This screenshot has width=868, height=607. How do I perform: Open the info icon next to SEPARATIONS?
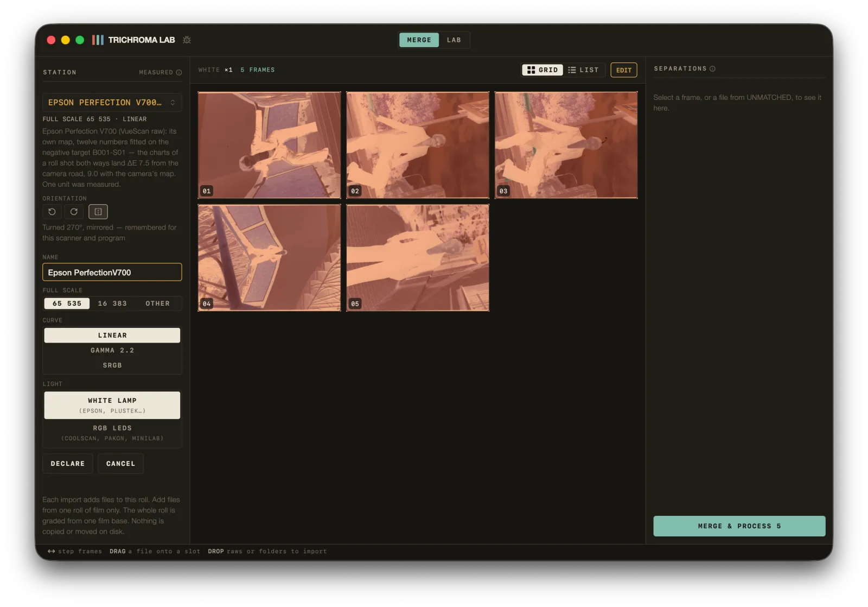712,68
